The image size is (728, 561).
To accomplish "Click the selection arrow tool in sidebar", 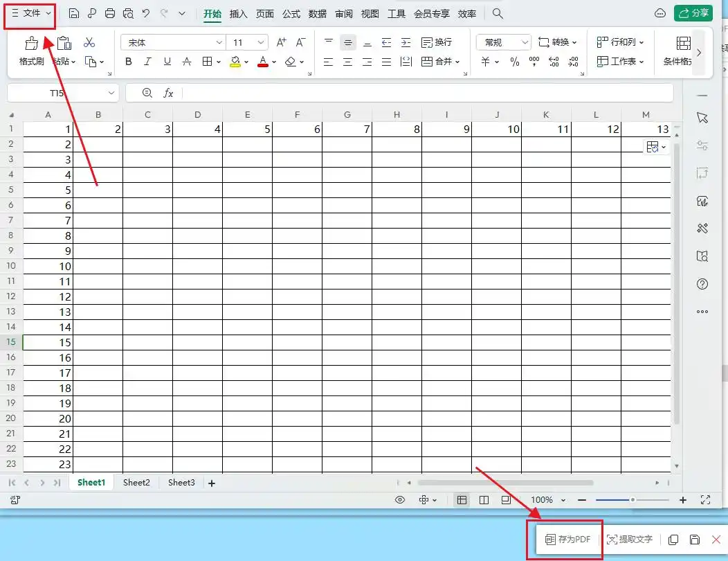I will point(702,118).
